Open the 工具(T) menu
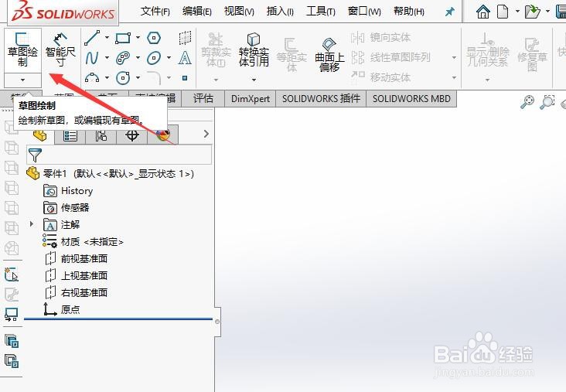This screenshot has height=392, width=566. point(321,12)
